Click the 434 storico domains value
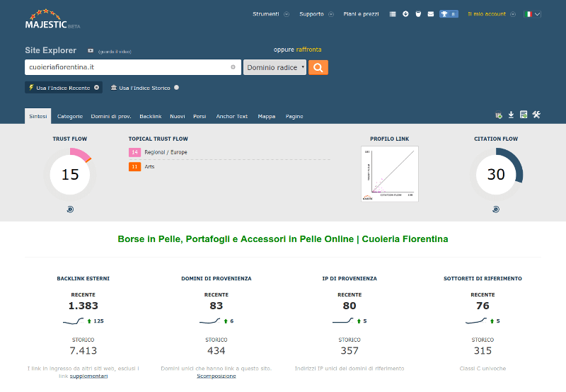This screenshot has height=392, width=566. (x=216, y=350)
